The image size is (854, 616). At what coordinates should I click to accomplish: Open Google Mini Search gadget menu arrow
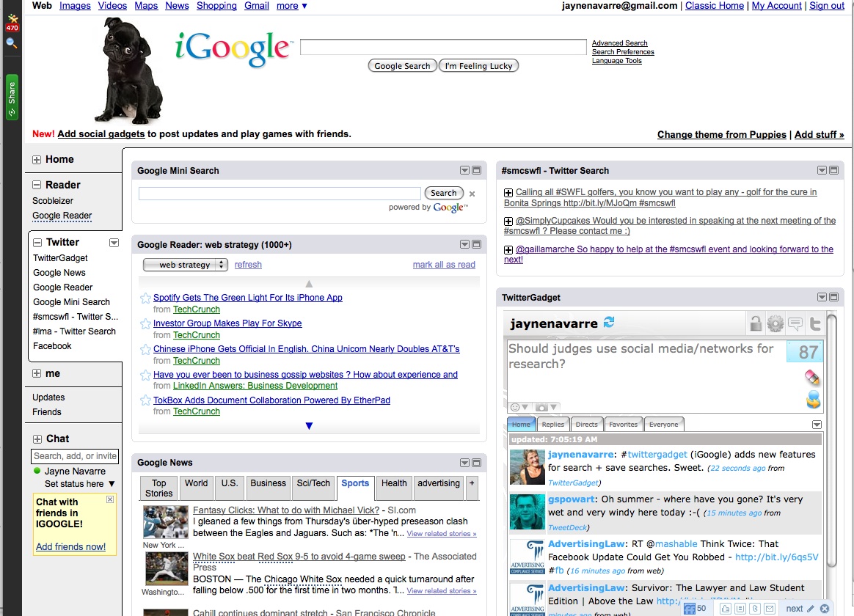pyautogui.click(x=464, y=170)
